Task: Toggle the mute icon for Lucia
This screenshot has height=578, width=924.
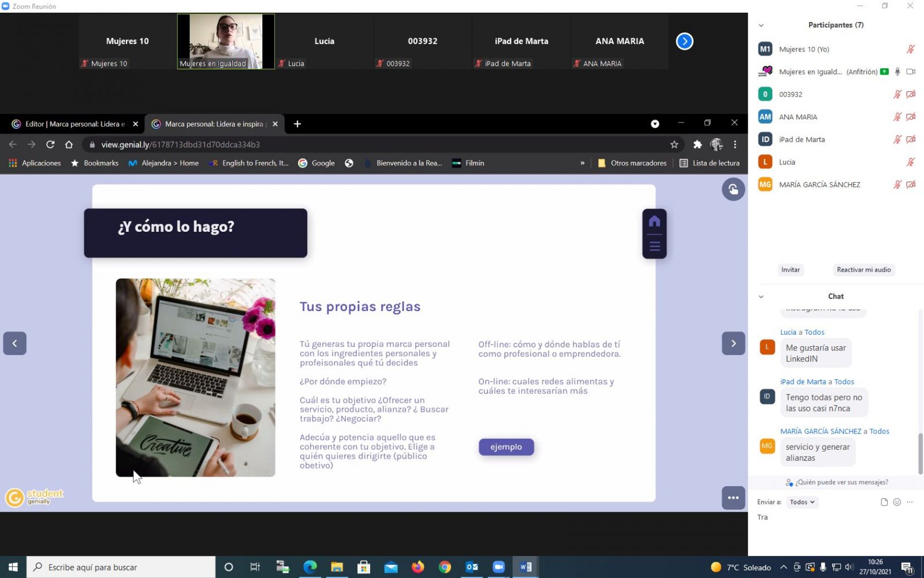Action: [910, 162]
